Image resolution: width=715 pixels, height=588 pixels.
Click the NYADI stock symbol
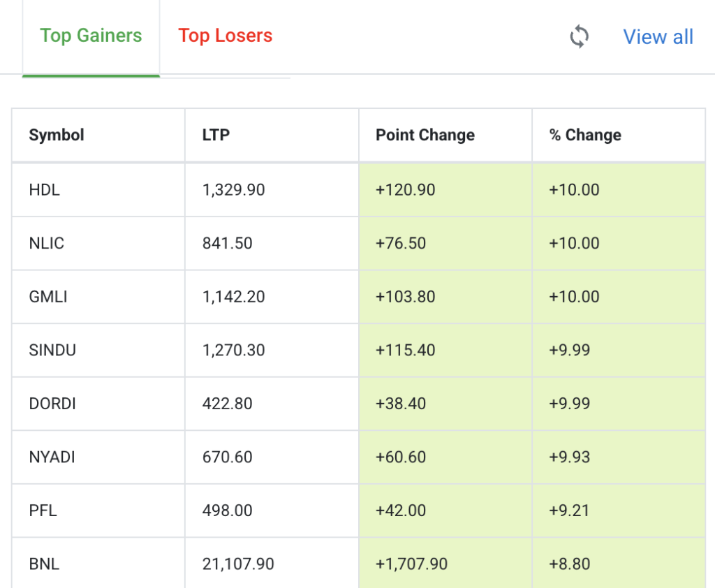tap(52, 457)
